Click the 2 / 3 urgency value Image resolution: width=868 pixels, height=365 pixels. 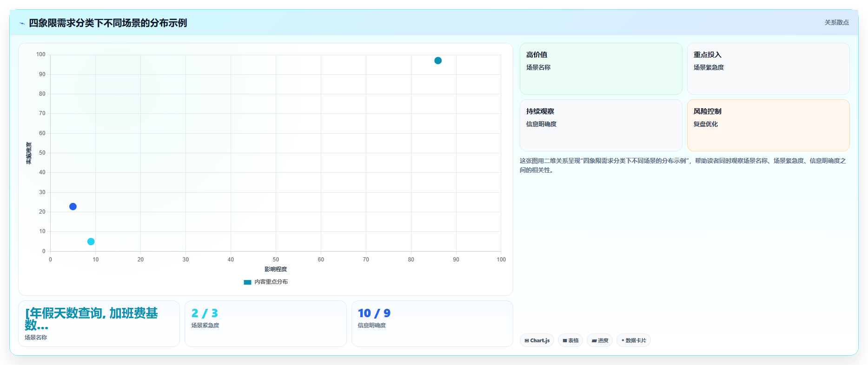tap(205, 313)
